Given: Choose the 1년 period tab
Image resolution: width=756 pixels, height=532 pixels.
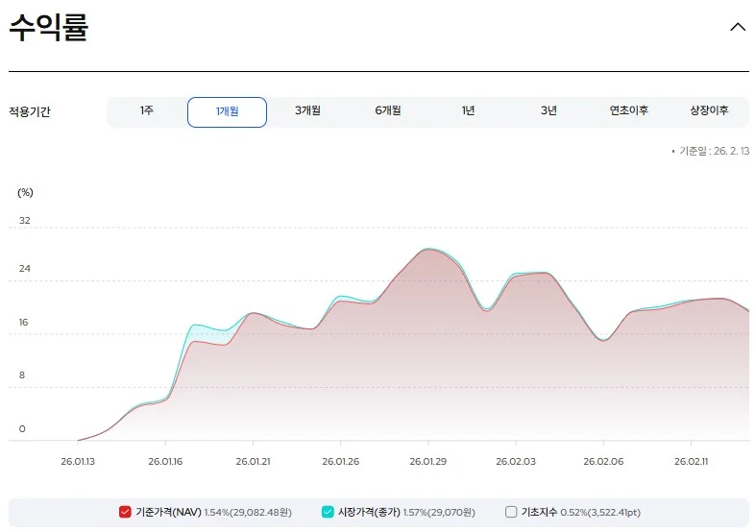Looking at the screenshot, I should 468,110.
